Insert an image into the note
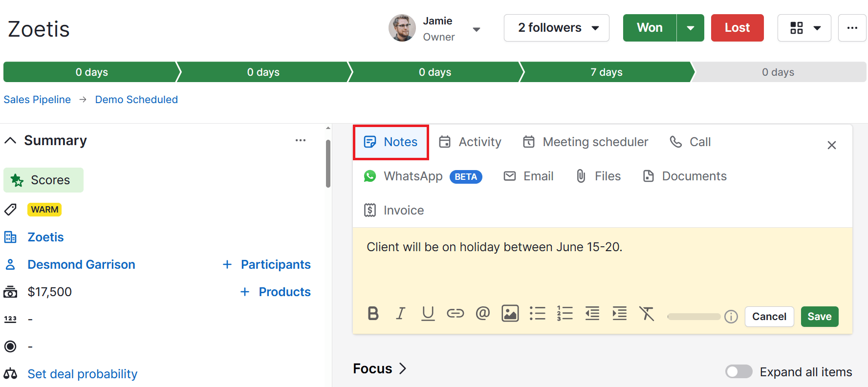Screen dimensions: 868x387 510,313
